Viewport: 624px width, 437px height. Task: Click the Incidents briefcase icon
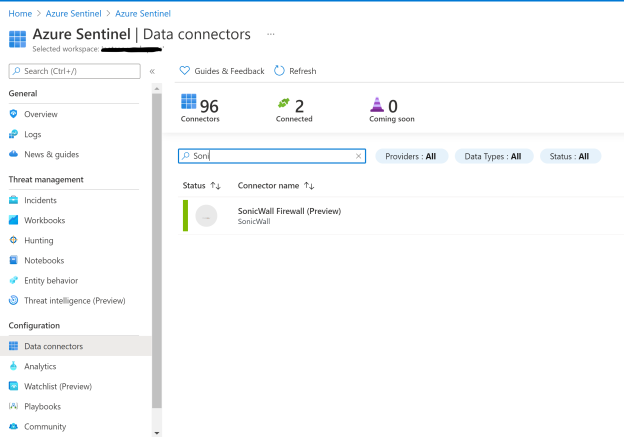click(x=14, y=200)
